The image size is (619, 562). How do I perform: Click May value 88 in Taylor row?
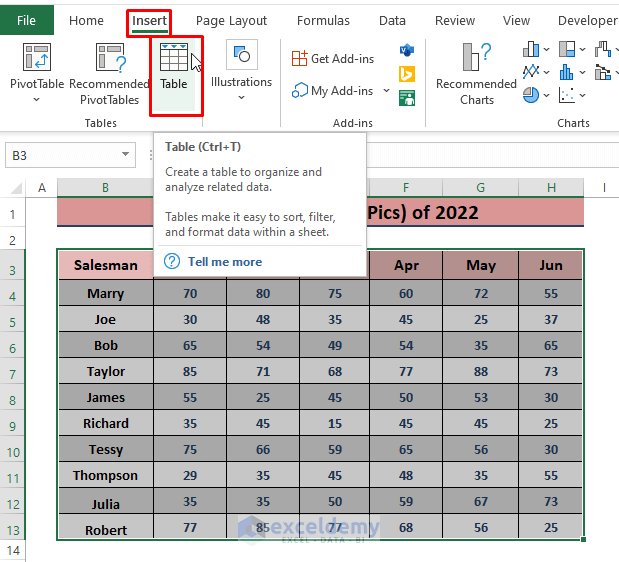point(480,371)
